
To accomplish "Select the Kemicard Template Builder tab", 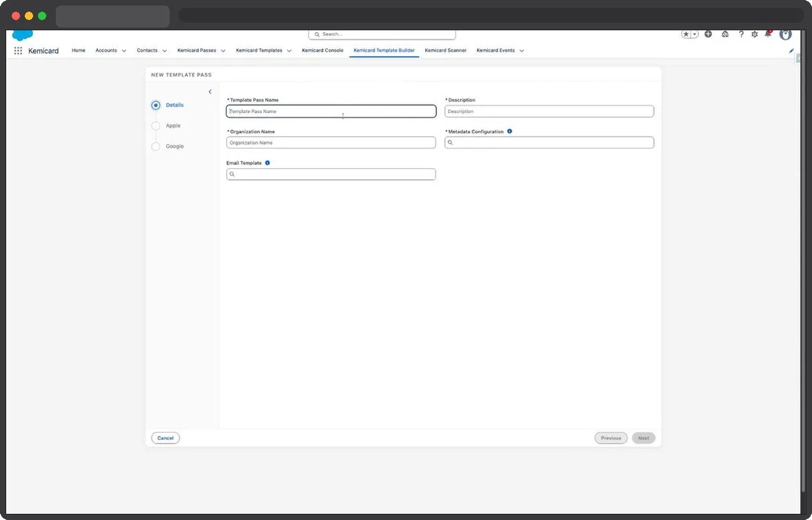I will click(x=384, y=51).
